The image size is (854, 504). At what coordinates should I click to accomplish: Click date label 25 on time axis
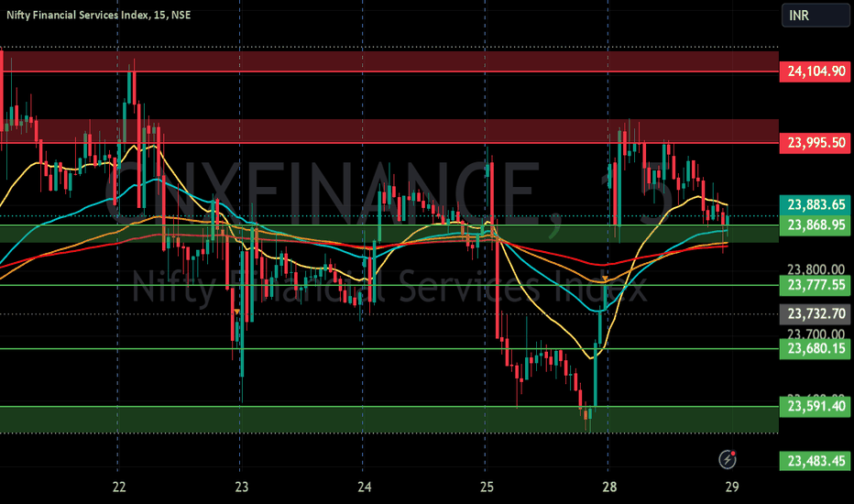pyautogui.click(x=487, y=487)
